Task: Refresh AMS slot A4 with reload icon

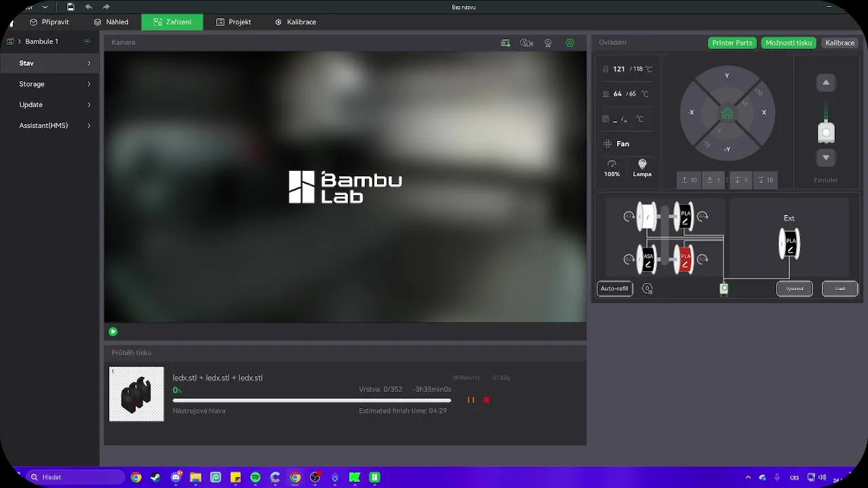Action: [703, 217]
